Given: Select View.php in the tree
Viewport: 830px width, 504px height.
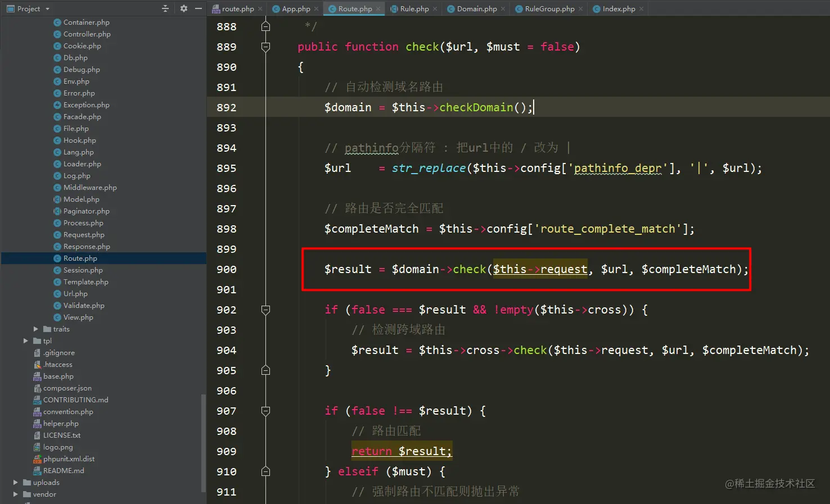Looking at the screenshot, I should coord(78,317).
